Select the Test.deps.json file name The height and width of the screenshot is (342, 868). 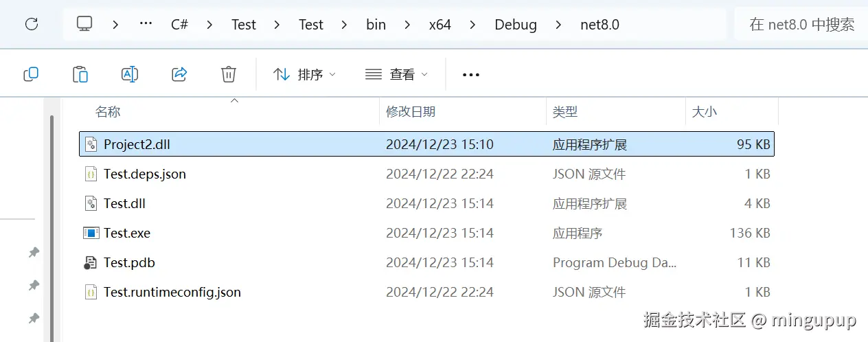pyautogui.click(x=145, y=174)
